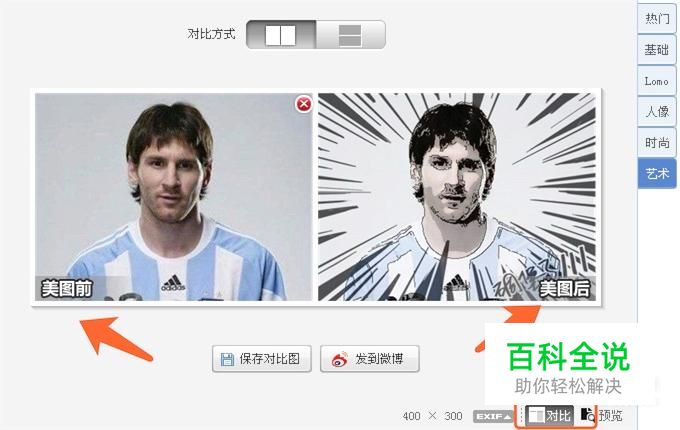Image resolution: width=680 pixels, height=430 pixels.
Task: Close comparison with red X icon
Action: (304, 104)
